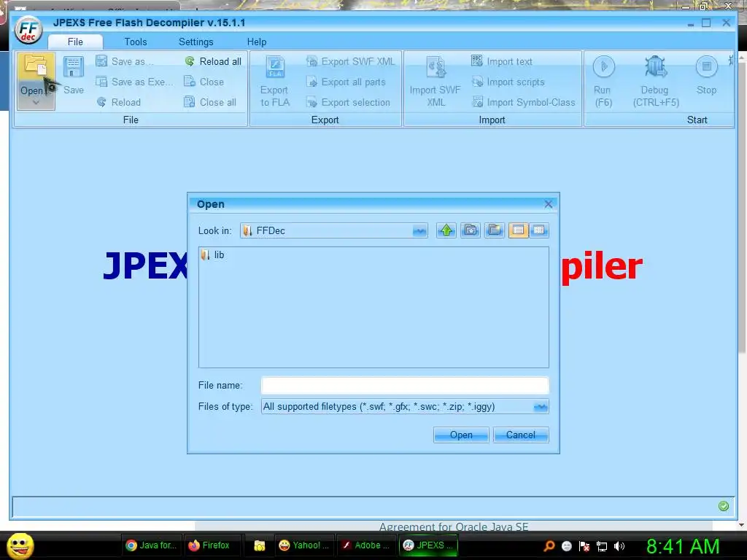This screenshot has width=747, height=560.
Task: Click the green status check icon
Action: point(723,506)
